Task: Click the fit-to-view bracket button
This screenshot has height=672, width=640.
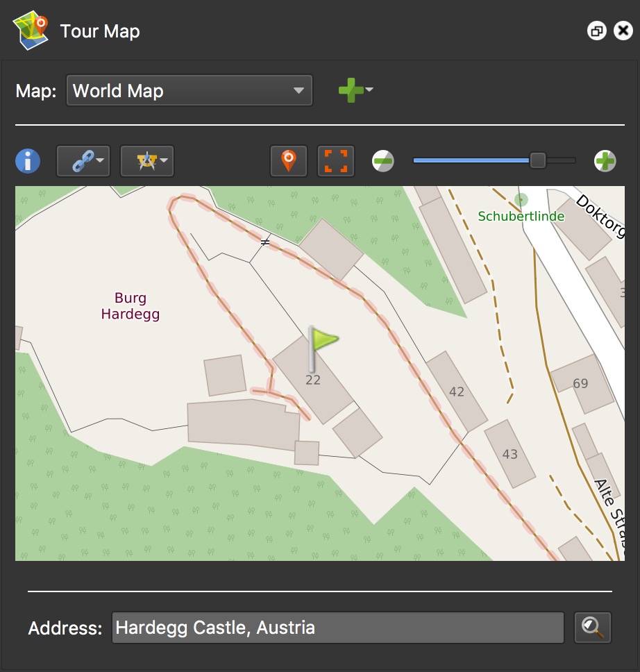Action: (x=336, y=161)
